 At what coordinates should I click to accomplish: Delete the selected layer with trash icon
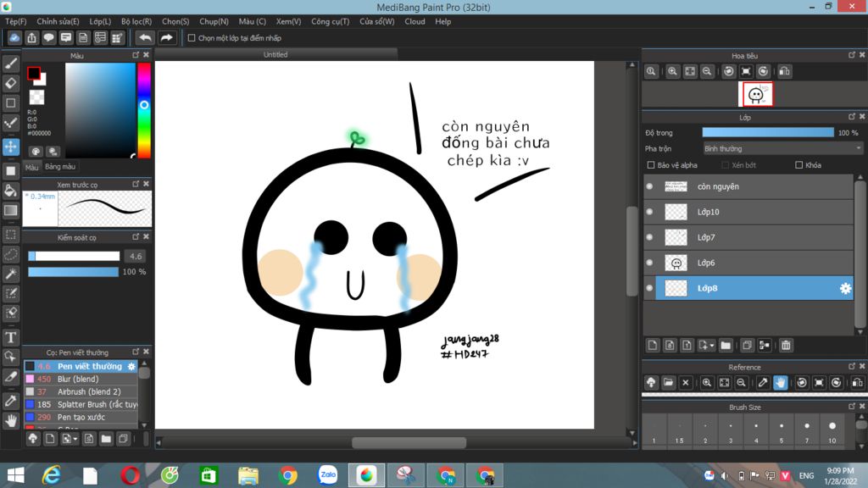point(786,346)
